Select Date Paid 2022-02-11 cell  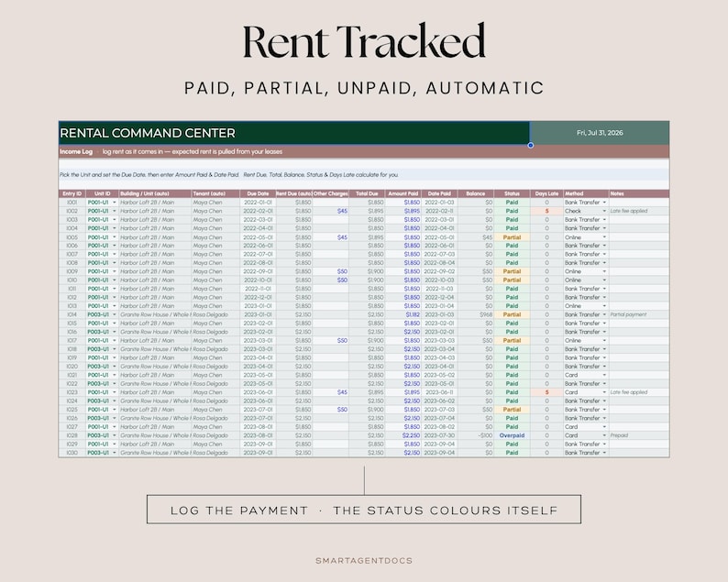439,211
